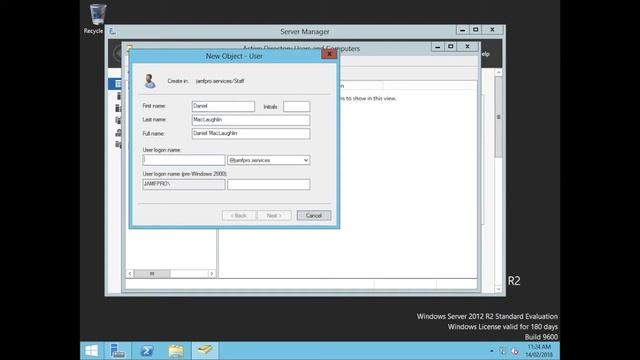Click the tree pane horizontal scrollbar thumb
The height and width of the screenshot is (360, 640).
(152, 273)
